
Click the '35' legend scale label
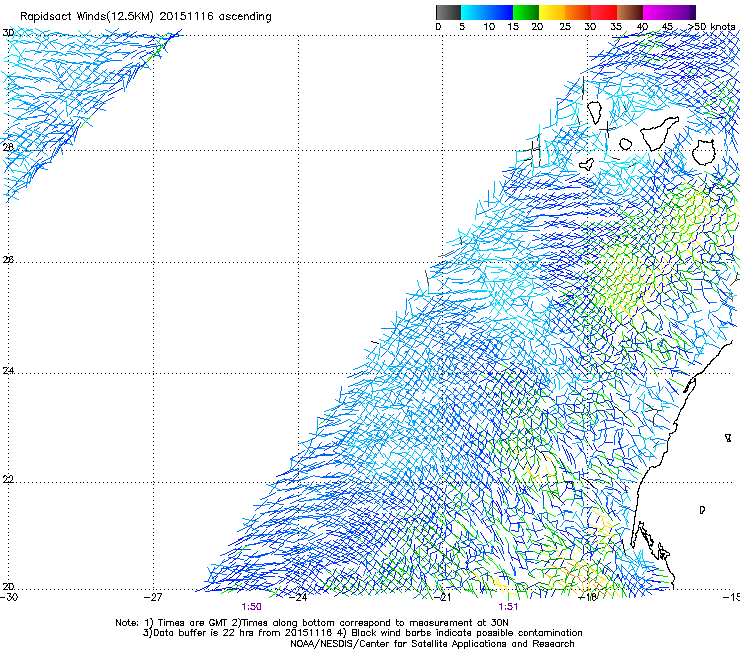616,26
